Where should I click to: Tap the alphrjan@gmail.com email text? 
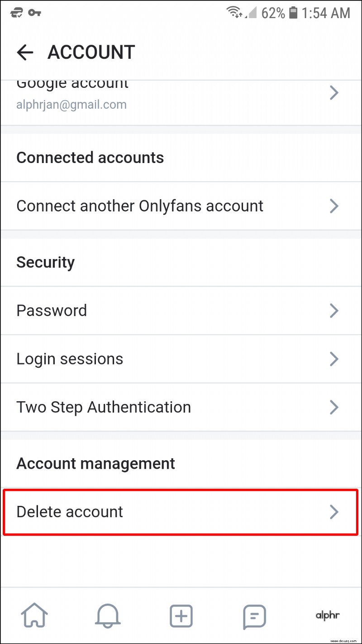click(x=71, y=105)
